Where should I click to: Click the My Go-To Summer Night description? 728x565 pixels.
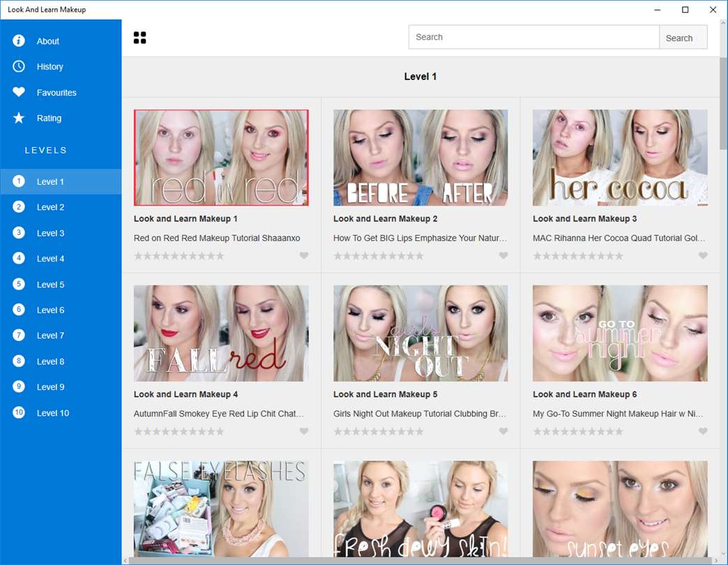coord(618,414)
